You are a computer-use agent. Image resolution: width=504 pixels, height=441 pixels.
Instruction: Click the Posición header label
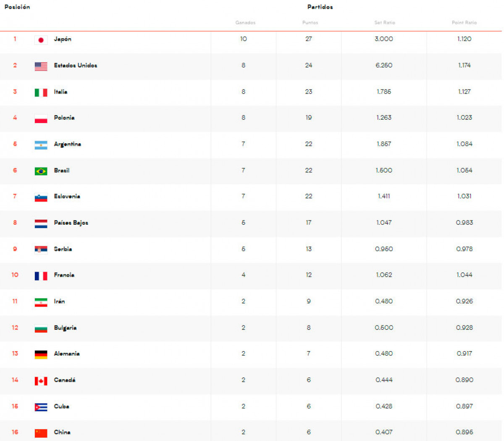[17, 7]
